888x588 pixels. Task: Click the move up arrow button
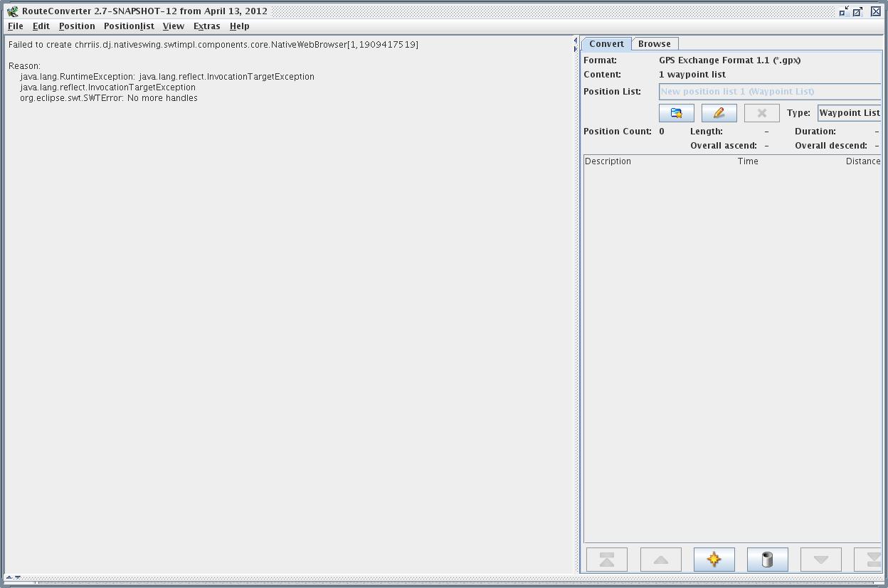click(660, 560)
